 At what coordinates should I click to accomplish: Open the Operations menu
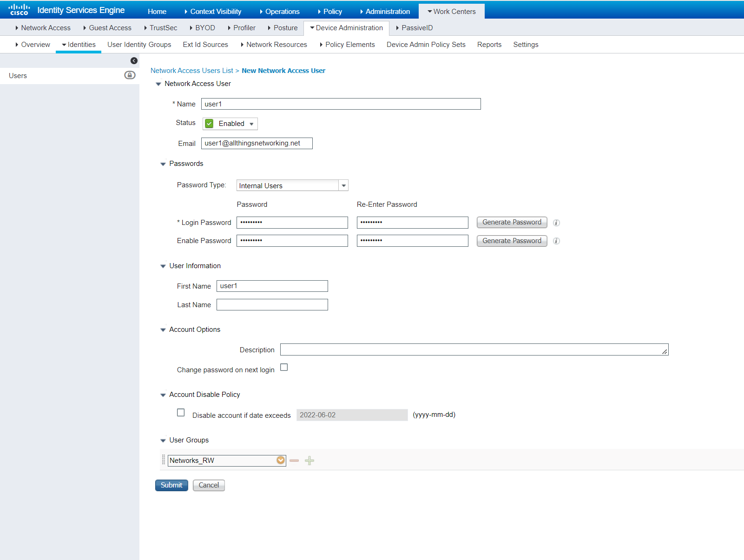[x=281, y=11]
